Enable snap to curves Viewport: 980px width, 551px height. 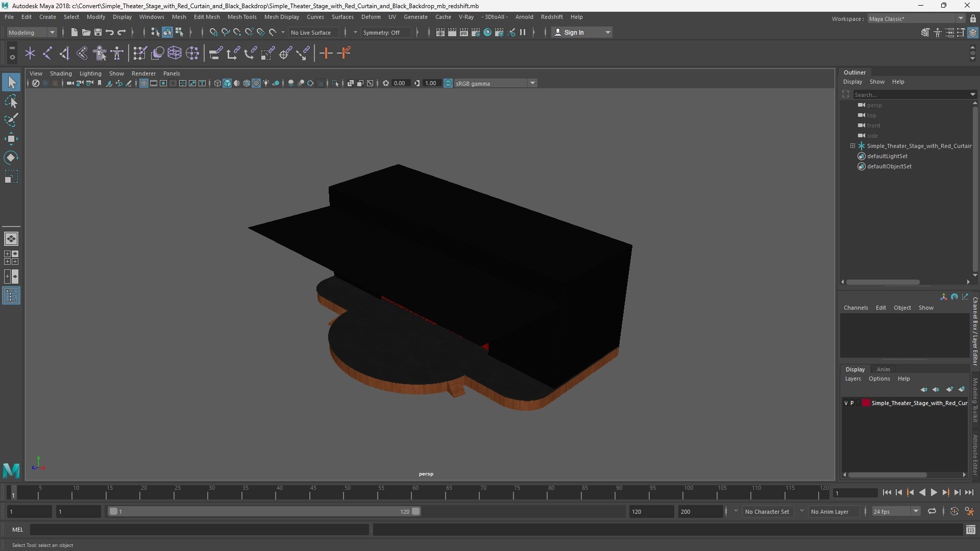pos(225,32)
